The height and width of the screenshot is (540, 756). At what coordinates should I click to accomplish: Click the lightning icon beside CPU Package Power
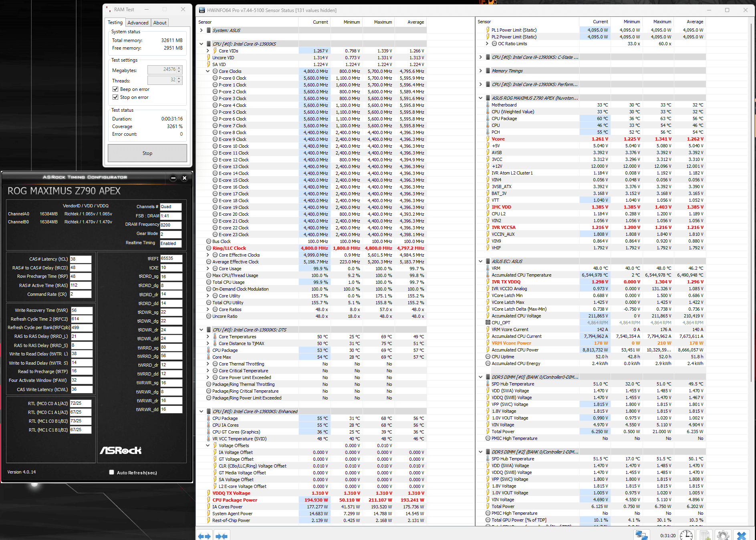(209, 500)
